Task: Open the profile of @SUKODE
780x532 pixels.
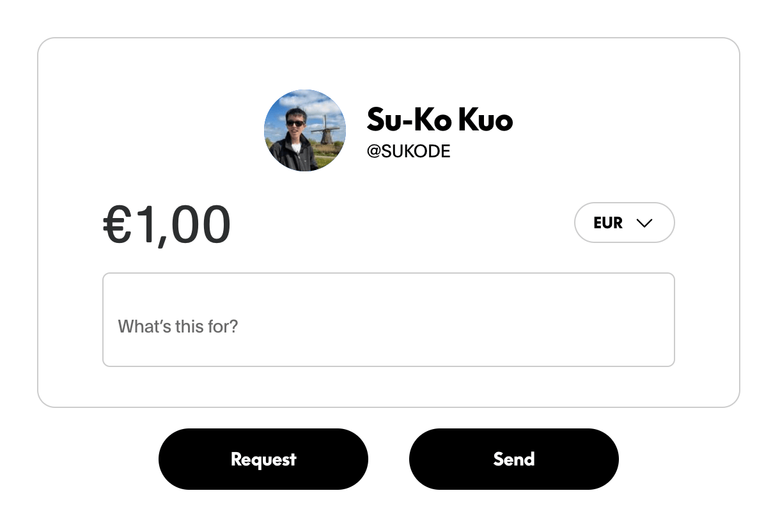Action: (x=409, y=152)
